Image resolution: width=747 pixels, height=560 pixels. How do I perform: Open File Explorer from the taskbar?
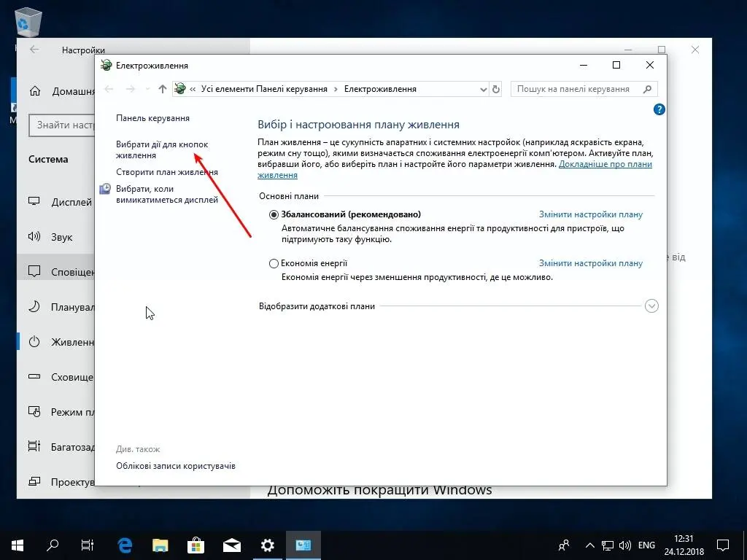tap(160, 545)
